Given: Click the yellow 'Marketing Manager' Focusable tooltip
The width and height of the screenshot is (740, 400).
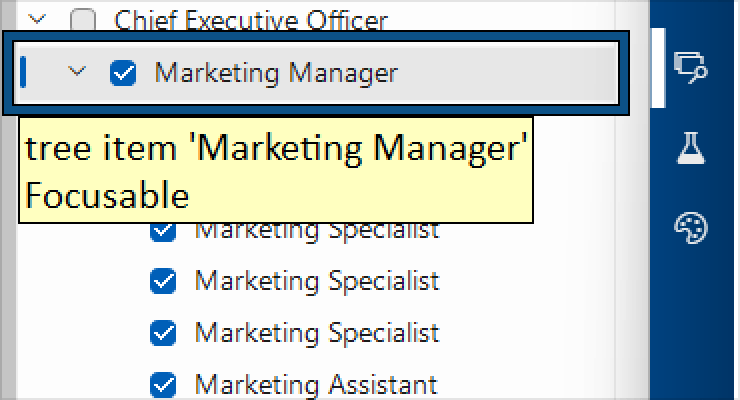Looking at the screenshot, I should tap(275, 170).
